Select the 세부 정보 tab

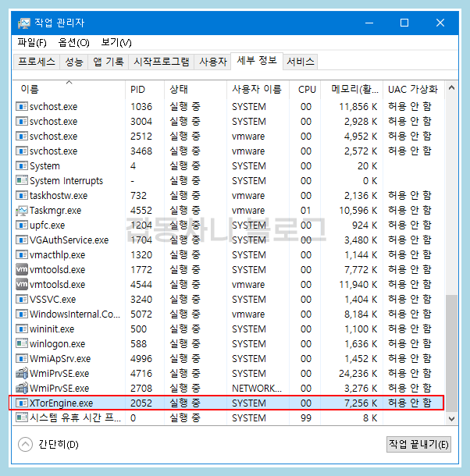pyautogui.click(x=257, y=61)
